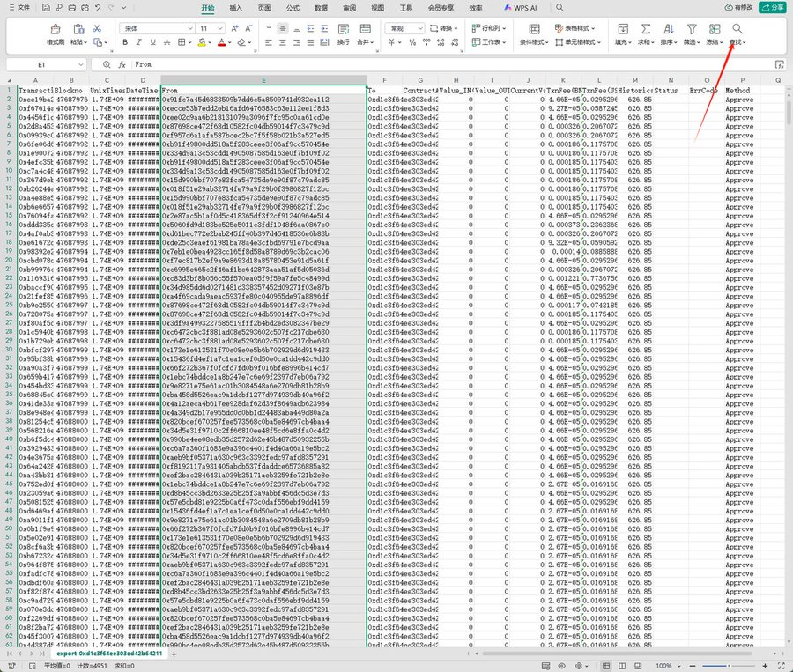The width and height of the screenshot is (793, 672).
Task: Increase font size with A+ icon
Action: 234,28
